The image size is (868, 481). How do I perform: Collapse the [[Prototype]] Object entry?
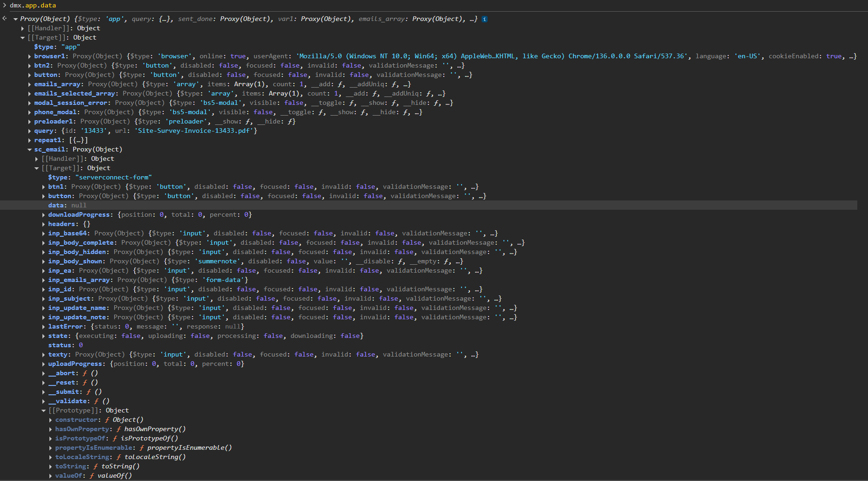coord(43,411)
